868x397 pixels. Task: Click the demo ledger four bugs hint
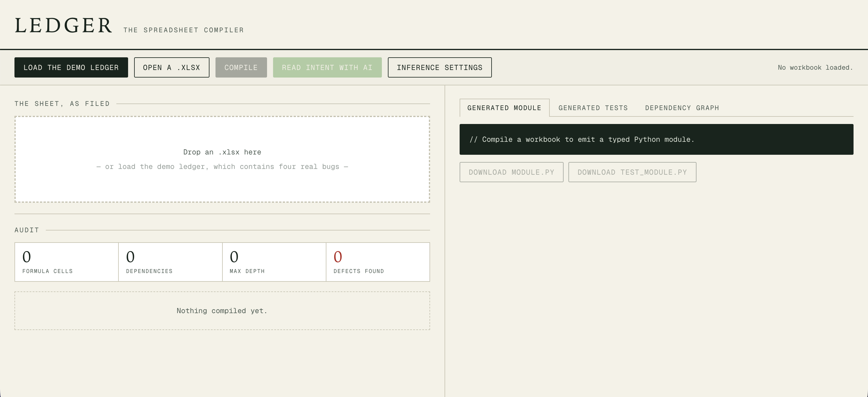[222, 167]
